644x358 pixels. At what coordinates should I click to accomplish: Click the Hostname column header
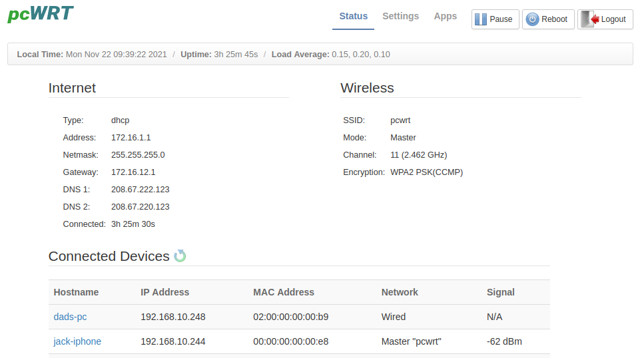click(76, 292)
